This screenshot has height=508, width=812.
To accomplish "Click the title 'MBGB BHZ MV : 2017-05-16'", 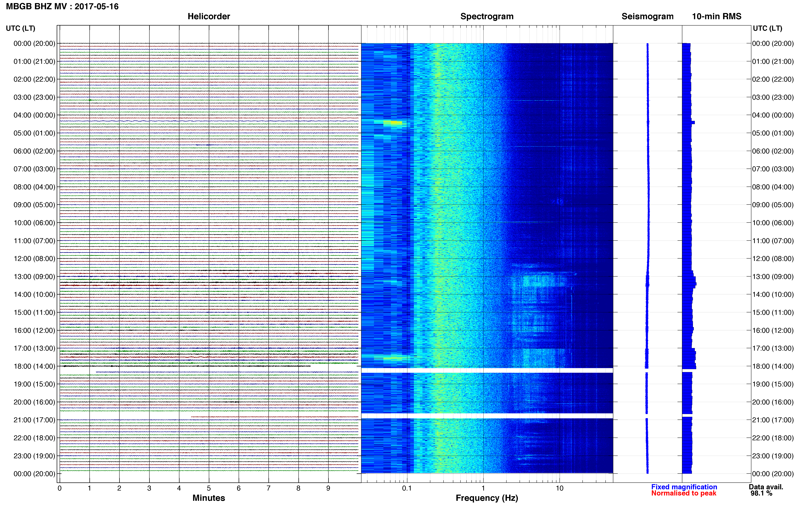I will tap(62, 6).
